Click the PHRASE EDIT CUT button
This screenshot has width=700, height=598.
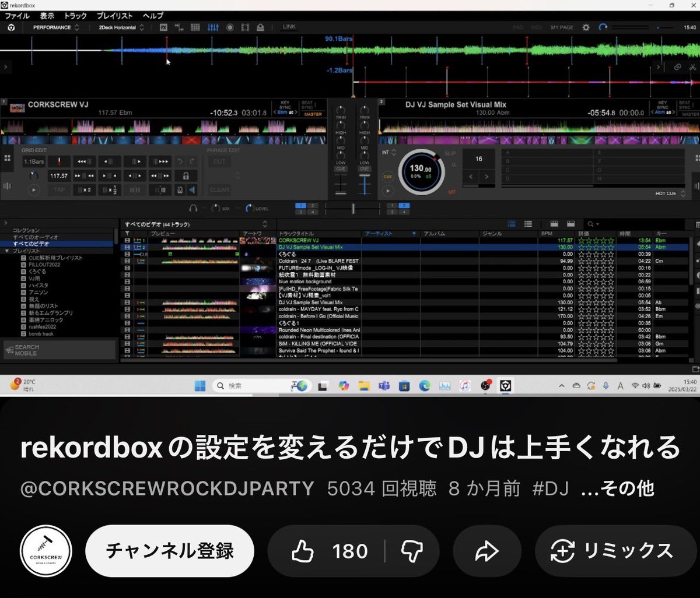click(x=219, y=161)
